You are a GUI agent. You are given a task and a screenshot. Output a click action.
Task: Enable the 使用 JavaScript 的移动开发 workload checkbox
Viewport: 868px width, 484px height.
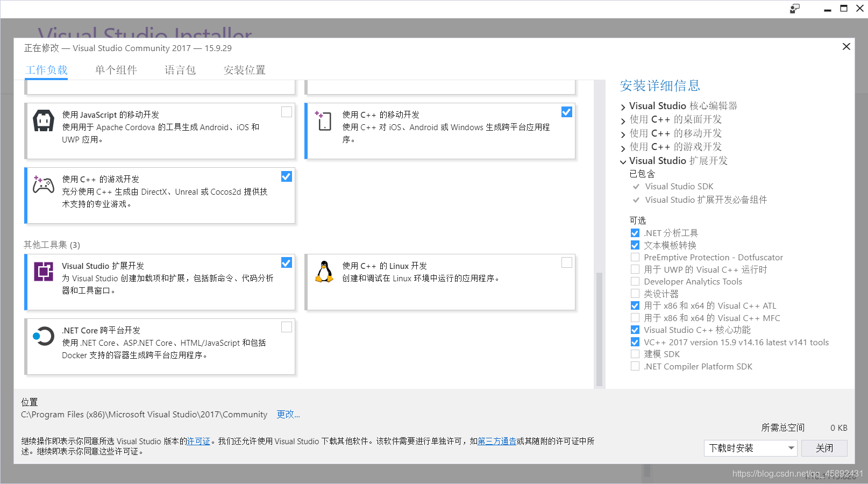[x=287, y=111]
